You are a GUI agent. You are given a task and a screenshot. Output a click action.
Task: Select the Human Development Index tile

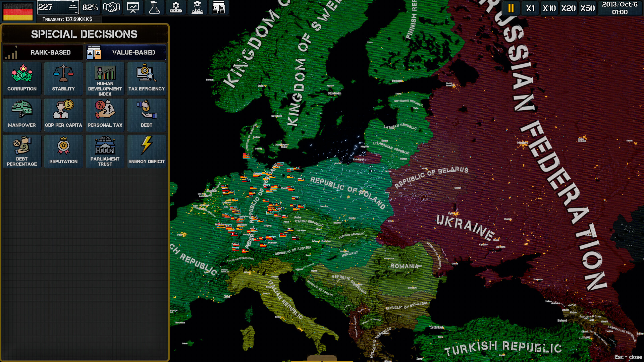(105, 78)
